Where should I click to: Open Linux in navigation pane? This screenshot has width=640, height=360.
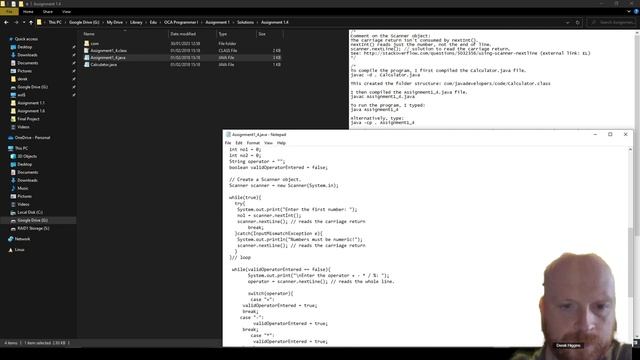point(19,250)
